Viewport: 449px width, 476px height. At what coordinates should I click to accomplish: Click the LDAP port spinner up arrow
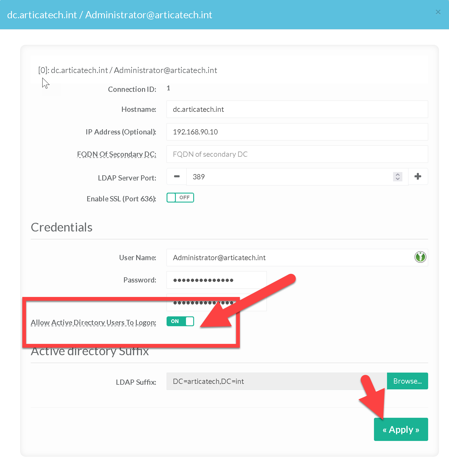click(398, 174)
